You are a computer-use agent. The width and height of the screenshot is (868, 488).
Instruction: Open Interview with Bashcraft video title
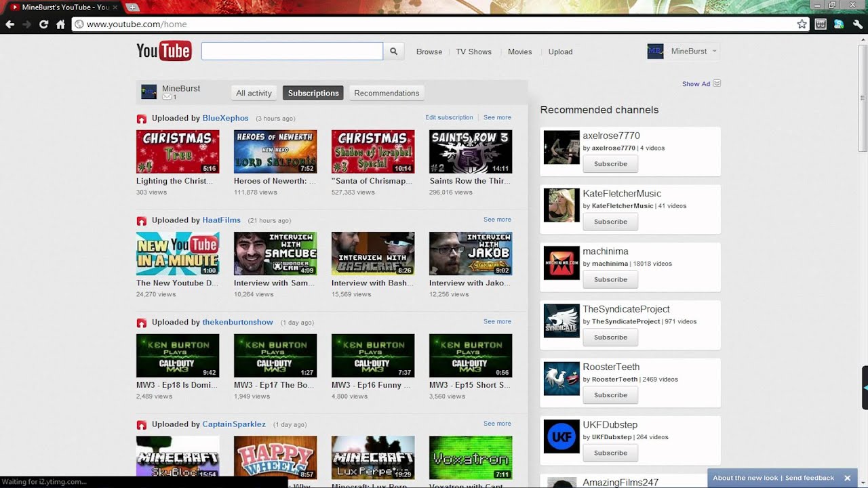point(372,283)
